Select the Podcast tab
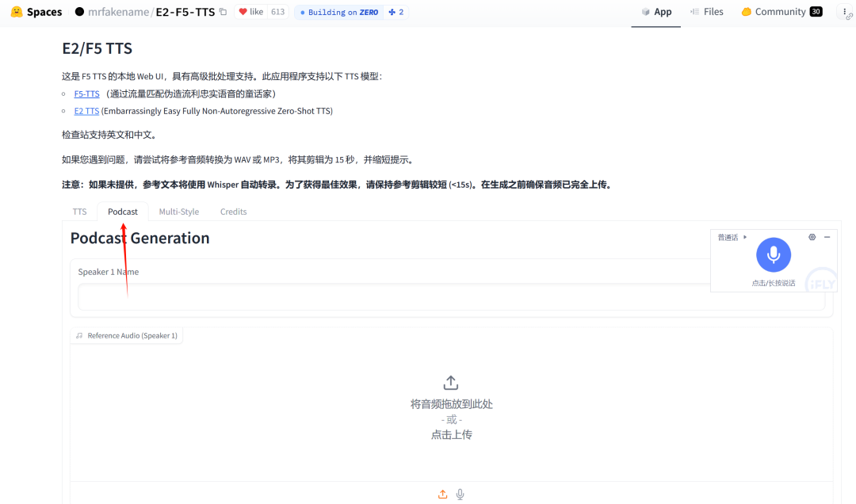 tap(123, 212)
